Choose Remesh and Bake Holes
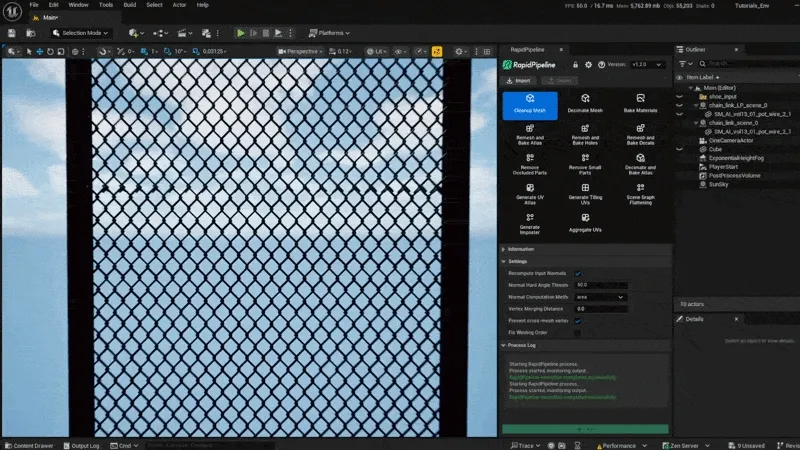Viewport: 800px width, 450px height. pyautogui.click(x=585, y=135)
